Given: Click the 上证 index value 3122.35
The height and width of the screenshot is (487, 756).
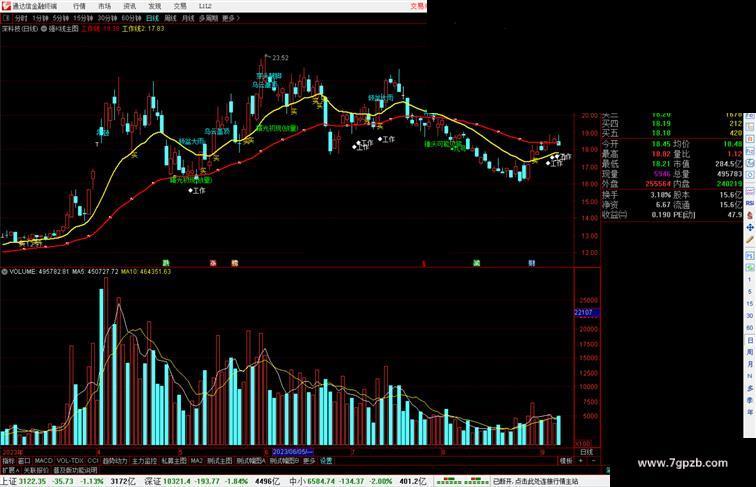Looking at the screenshot, I should (33, 481).
